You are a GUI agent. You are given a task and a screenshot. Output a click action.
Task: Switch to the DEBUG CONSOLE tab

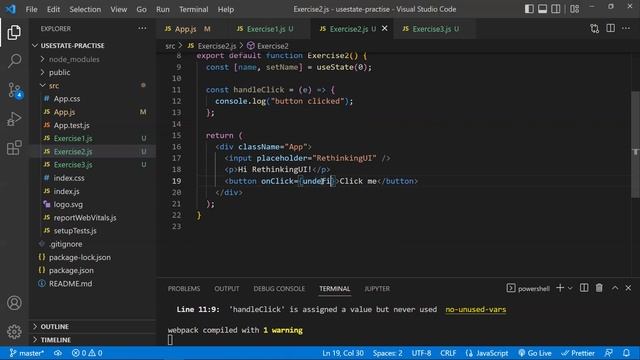[x=279, y=289]
